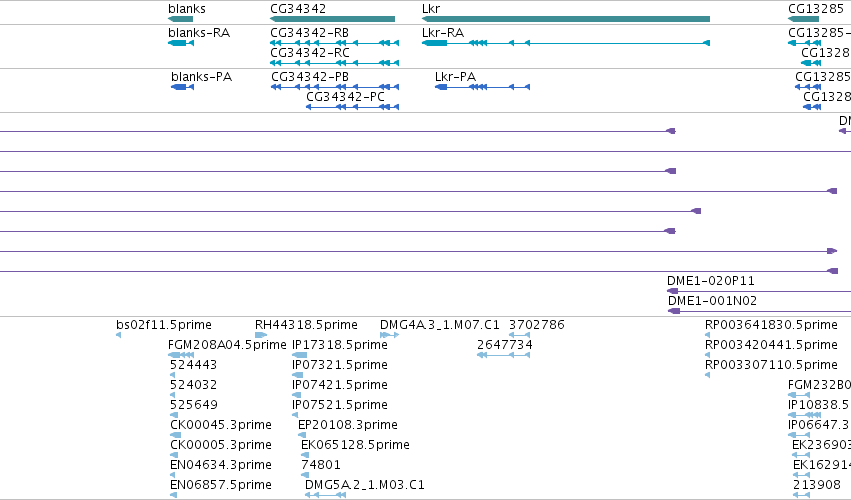The image size is (851, 500).
Task: Click the CG13285 gene label
Action: coord(816,9)
